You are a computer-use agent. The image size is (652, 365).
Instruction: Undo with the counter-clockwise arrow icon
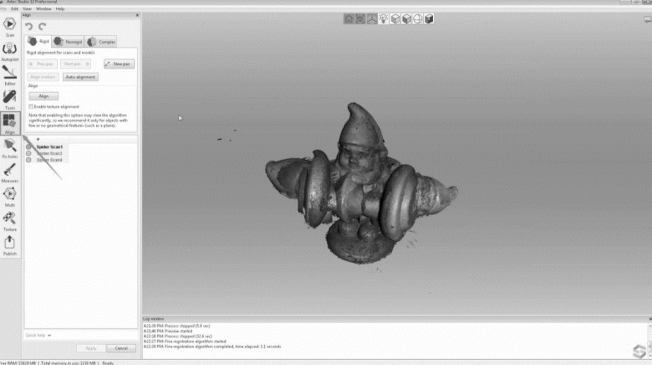click(x=29, y=27)
